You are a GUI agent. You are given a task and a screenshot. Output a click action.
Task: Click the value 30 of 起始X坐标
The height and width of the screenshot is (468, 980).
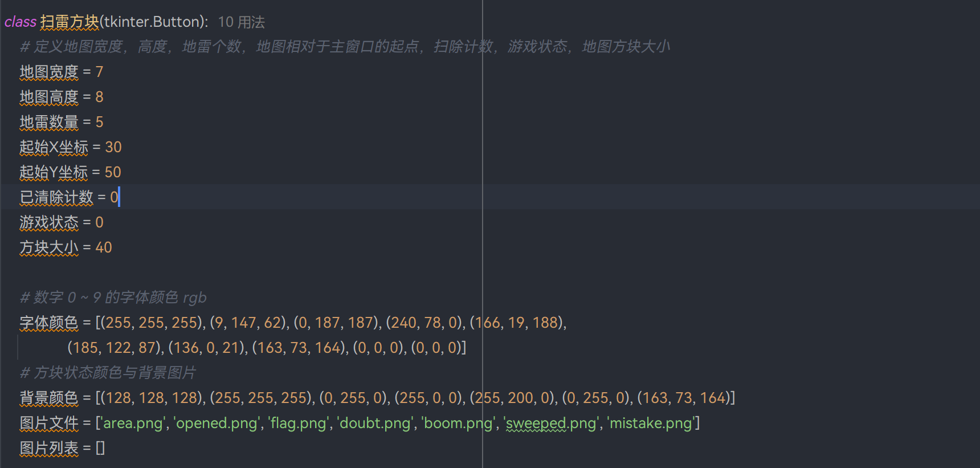[113, 147]
